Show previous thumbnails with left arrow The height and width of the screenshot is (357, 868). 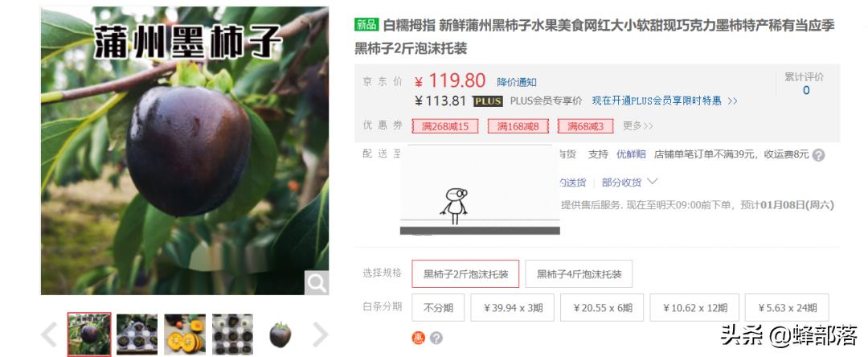point(50,334)
